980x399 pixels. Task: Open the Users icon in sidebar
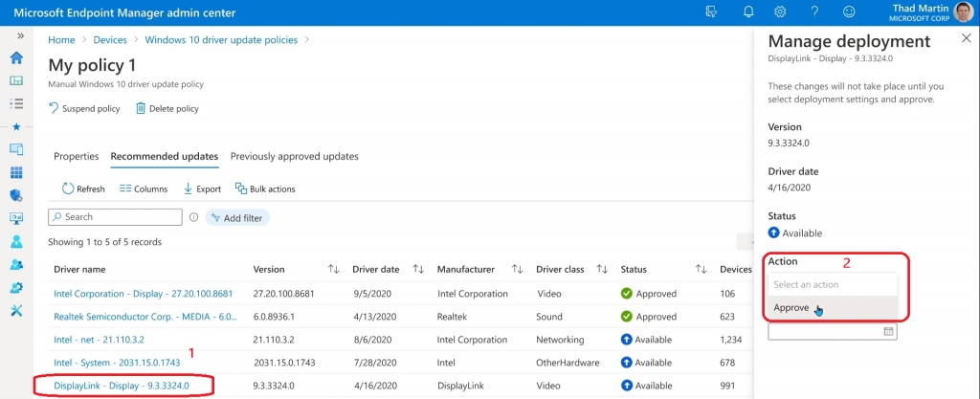click(x=17, y=241)
